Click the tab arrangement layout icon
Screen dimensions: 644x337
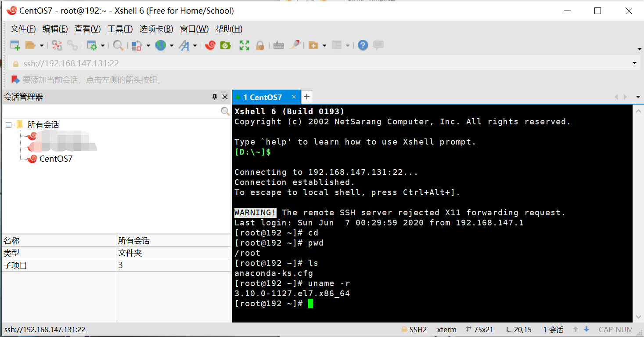tap(337, 45)
